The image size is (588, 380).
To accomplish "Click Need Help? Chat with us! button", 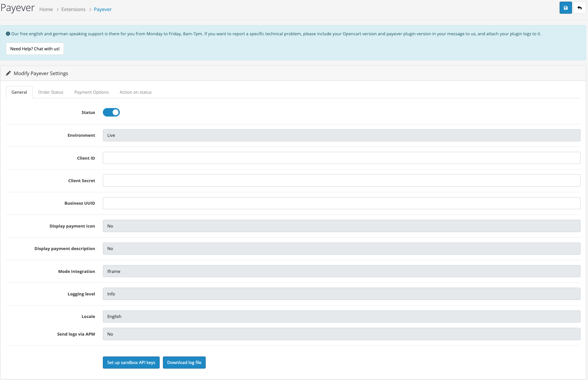I will pyautogui.click(x=35, y=49).
